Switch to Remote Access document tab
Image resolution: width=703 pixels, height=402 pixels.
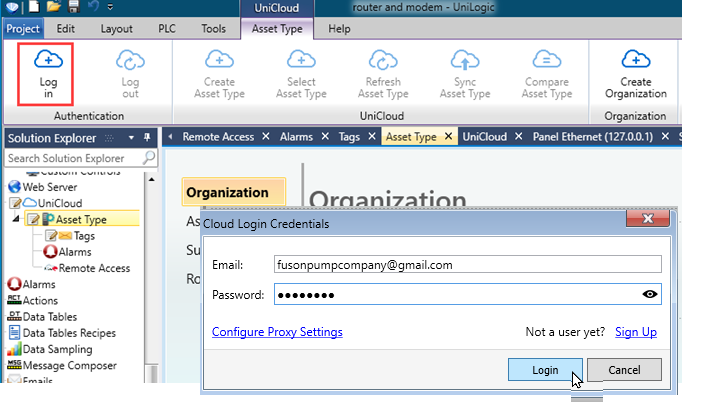pos(218,137)
